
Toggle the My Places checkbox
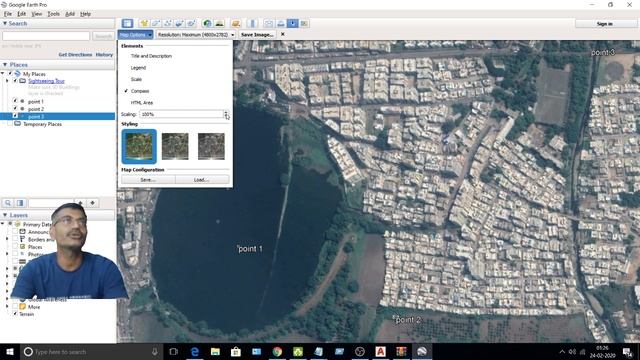[x=10, y=73]
